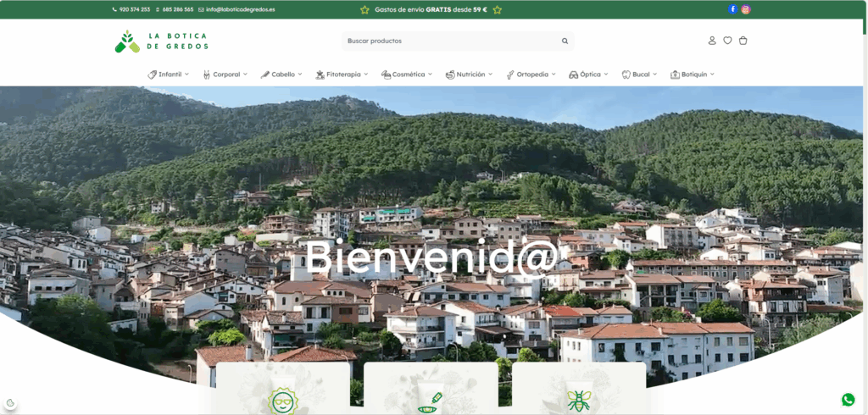This screenshot has width=868, height=415.
Task: Expand the Bucal dropdown chevron
Action: 655,75
